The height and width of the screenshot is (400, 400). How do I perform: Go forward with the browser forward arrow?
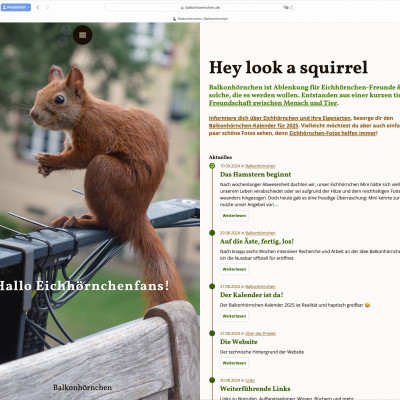tap(47, 7)
